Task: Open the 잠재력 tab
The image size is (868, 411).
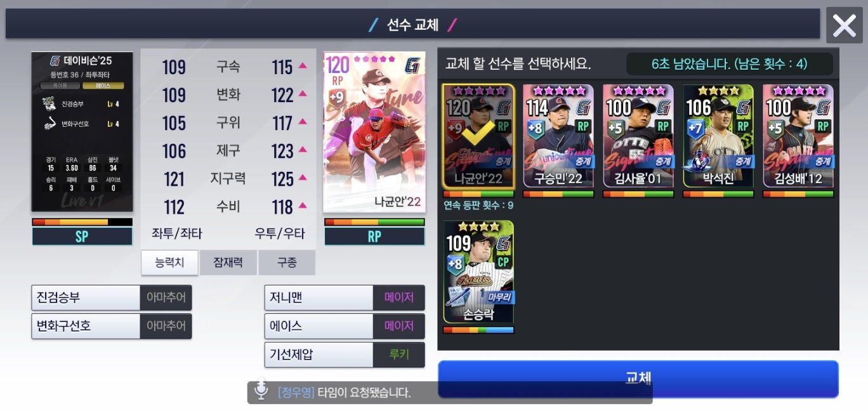Action: coord(228,263)
